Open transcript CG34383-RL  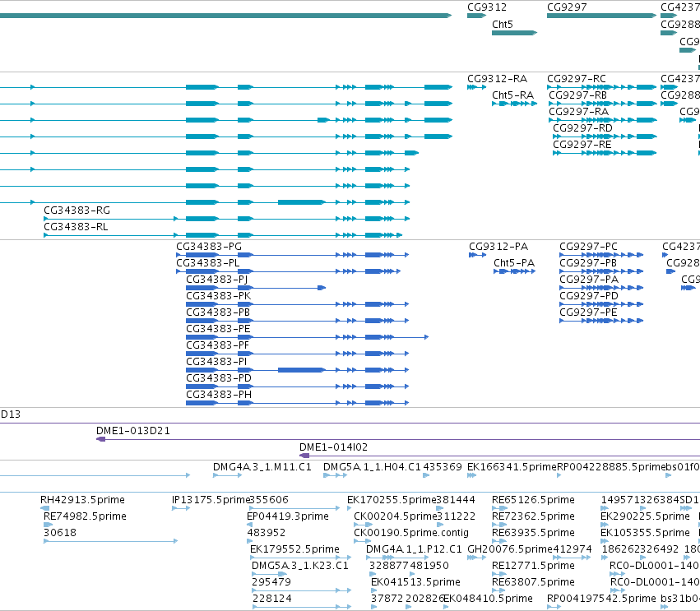(76, 227)
